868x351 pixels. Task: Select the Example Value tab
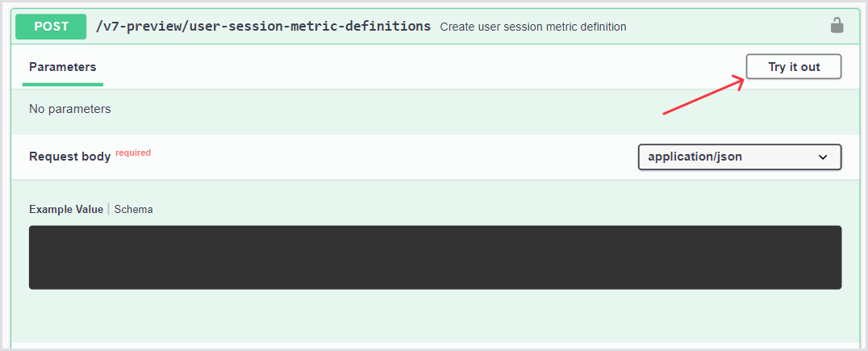[66, 209]
